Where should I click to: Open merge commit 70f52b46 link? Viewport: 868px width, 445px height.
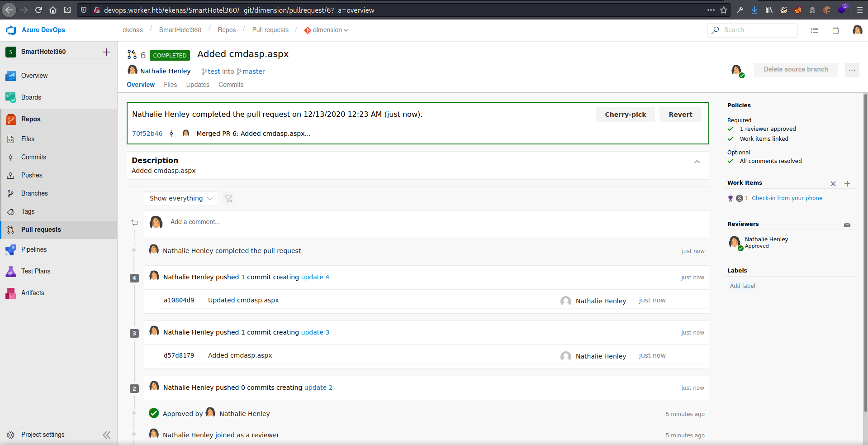pos(147,134)
